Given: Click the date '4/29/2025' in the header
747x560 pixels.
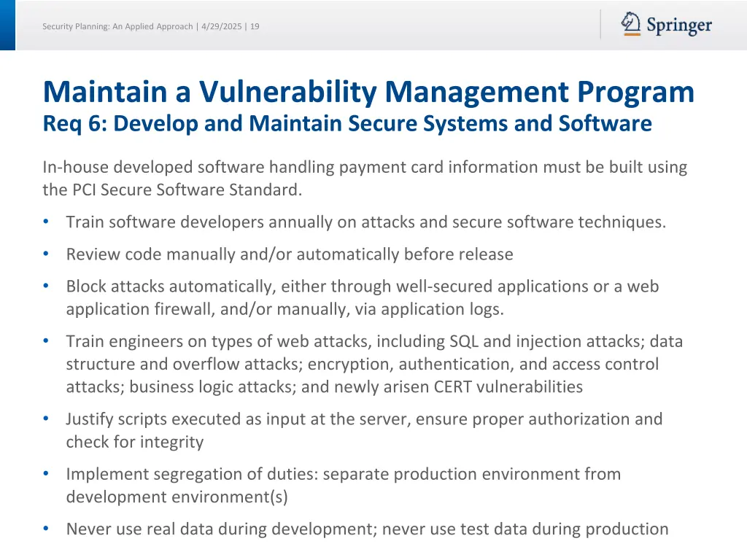Looking at the screenshot, I should coord(222,26).
